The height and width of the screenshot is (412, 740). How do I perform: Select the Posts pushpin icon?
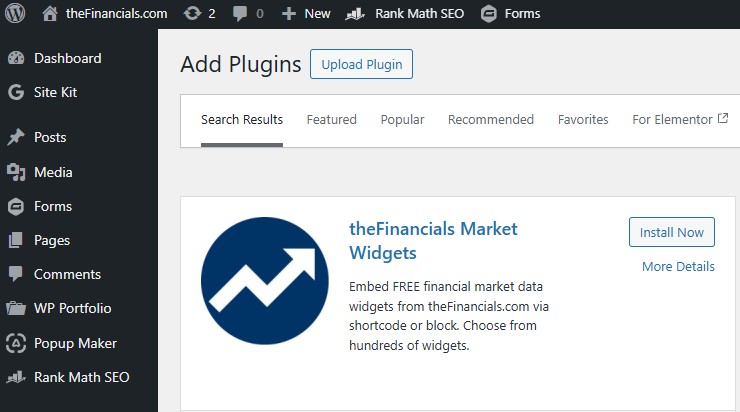point(15,137)
